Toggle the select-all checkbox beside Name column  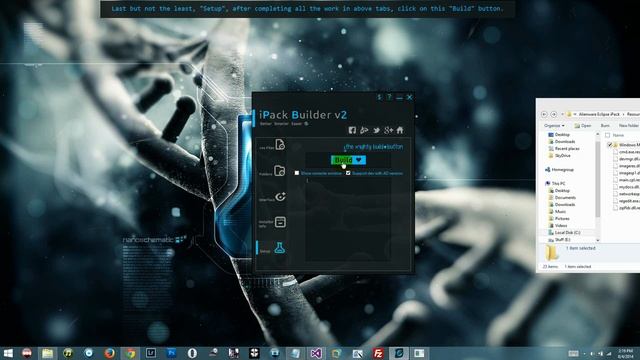coord(607,135)
